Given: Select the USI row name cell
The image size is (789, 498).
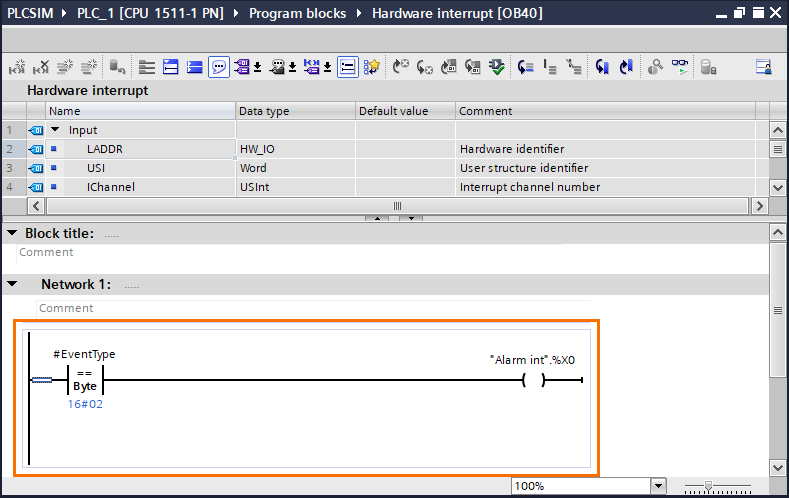Looking at the screenshot, I should 140,168.
